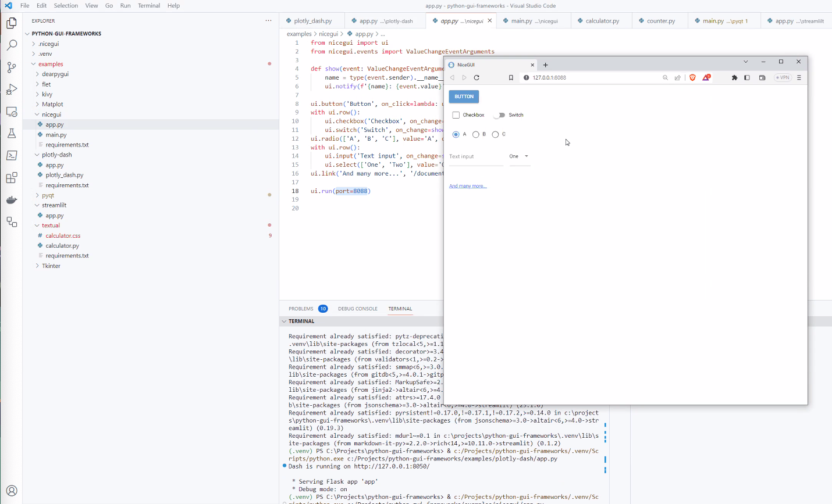The height and width of the screenshot is (504, 832).
Task: Click the VPN button in browser toolbar
Action: point(783,77)
